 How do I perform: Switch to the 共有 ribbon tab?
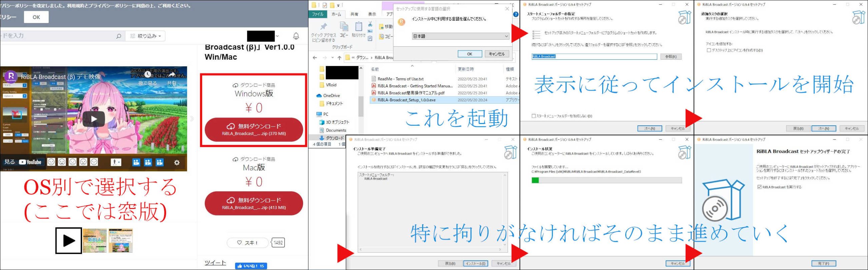pos(354,14)
